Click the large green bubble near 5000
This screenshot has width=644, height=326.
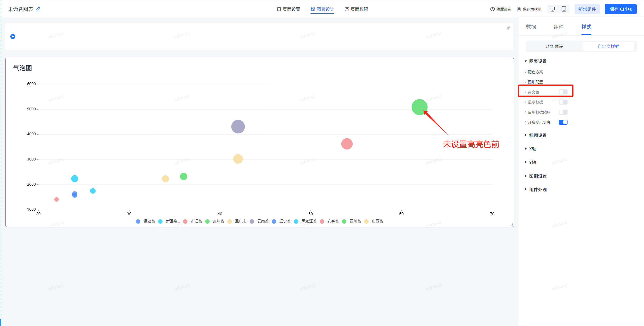[x=419, y=107]
